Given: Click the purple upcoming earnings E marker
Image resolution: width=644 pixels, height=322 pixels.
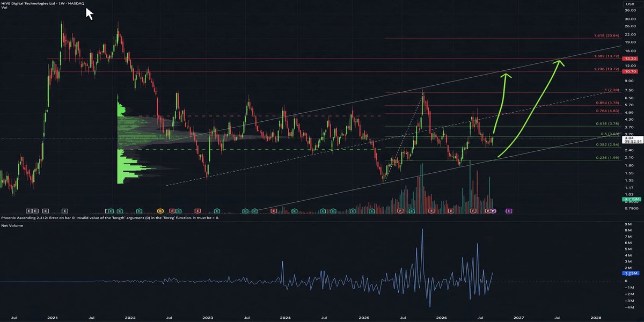Looking at the screenshot, I should point(508,211).
